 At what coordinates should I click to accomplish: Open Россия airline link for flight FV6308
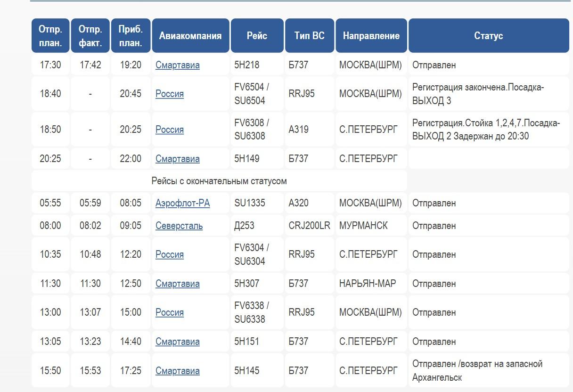[x=170, y=130]
